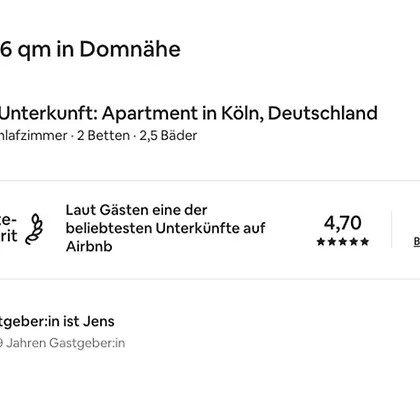This screenshot has height=420, width=420.
Task: Click the word Airbnb in the favorite description
Action: click(89, 247)
